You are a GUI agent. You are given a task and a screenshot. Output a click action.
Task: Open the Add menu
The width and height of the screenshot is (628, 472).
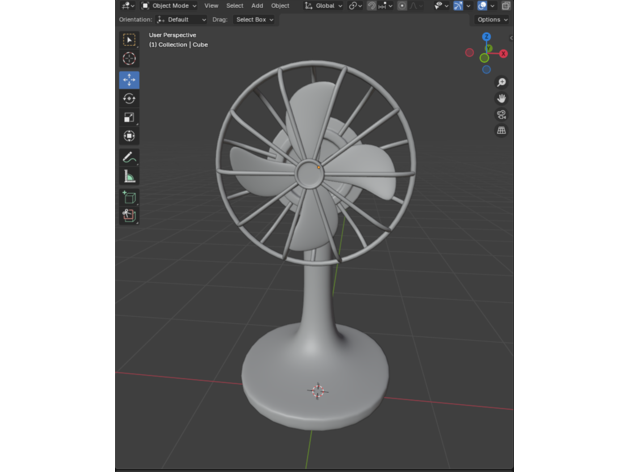[257, 5]
